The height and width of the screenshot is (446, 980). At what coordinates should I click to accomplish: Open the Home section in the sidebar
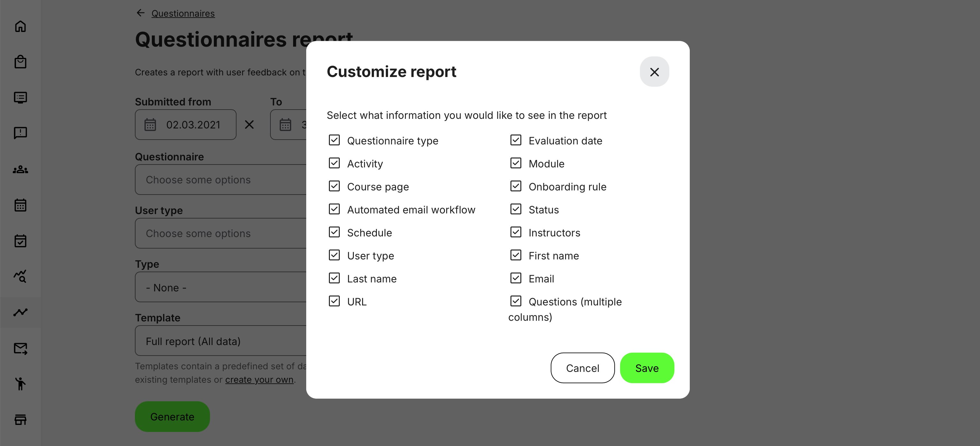pyautogui.click(x=20, y=26)
